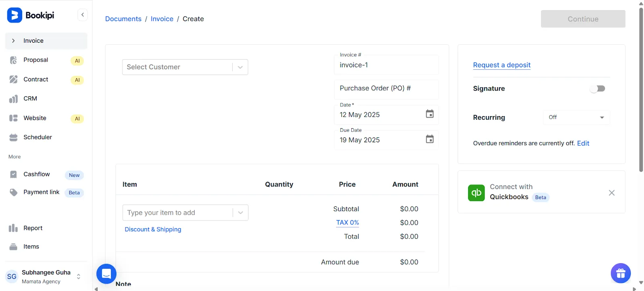Image resolution: width=644 pixels, height=291 pixels.
Task: Click the Purchase Order (PO) # field
Action: tap(386, 89)
